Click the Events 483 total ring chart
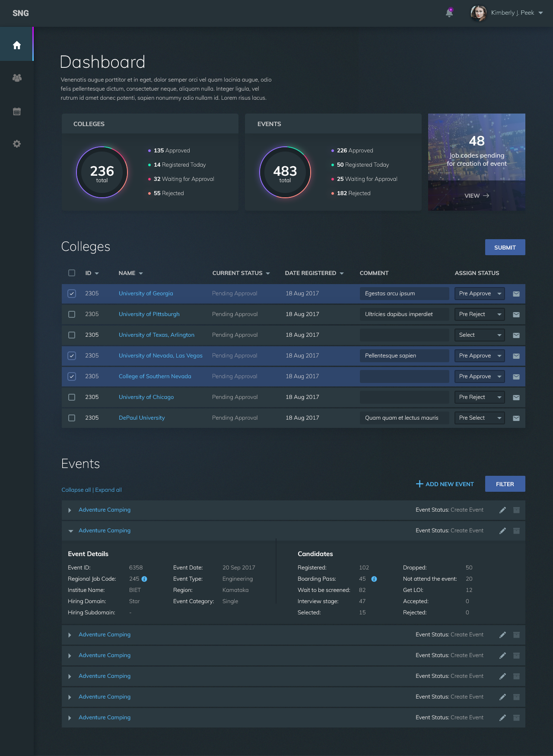553x756 pixels. [285, 172]
